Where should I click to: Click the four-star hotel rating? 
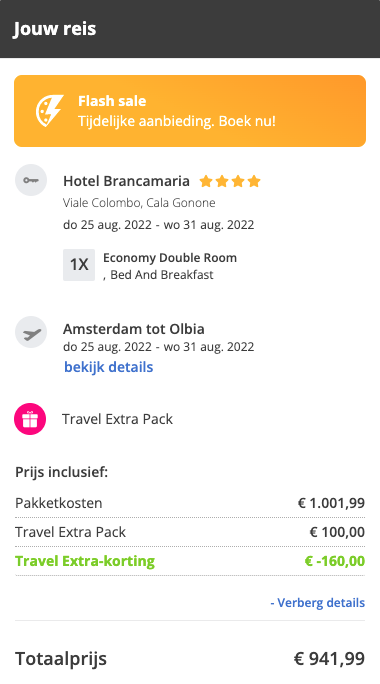coord(230,181)
